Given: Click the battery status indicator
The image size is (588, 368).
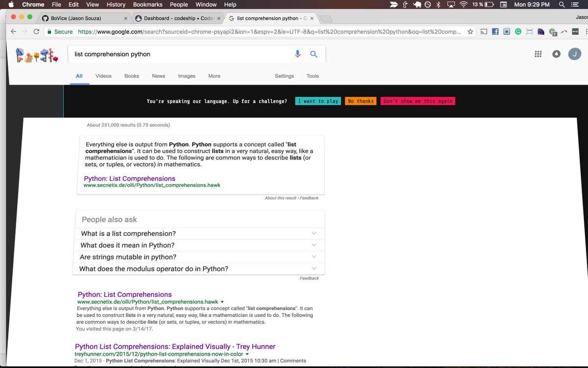Looking at the screenshot, I should pos(483,4).
